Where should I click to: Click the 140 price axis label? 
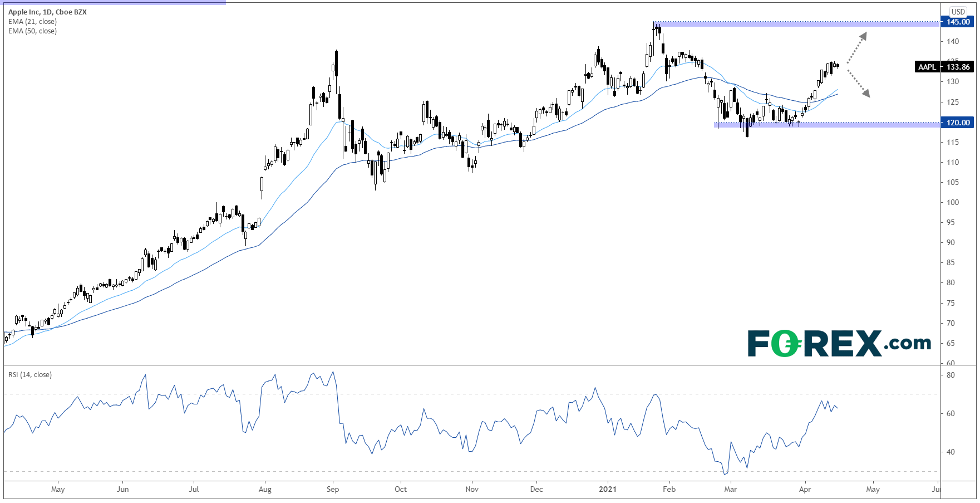click(953, 41)
